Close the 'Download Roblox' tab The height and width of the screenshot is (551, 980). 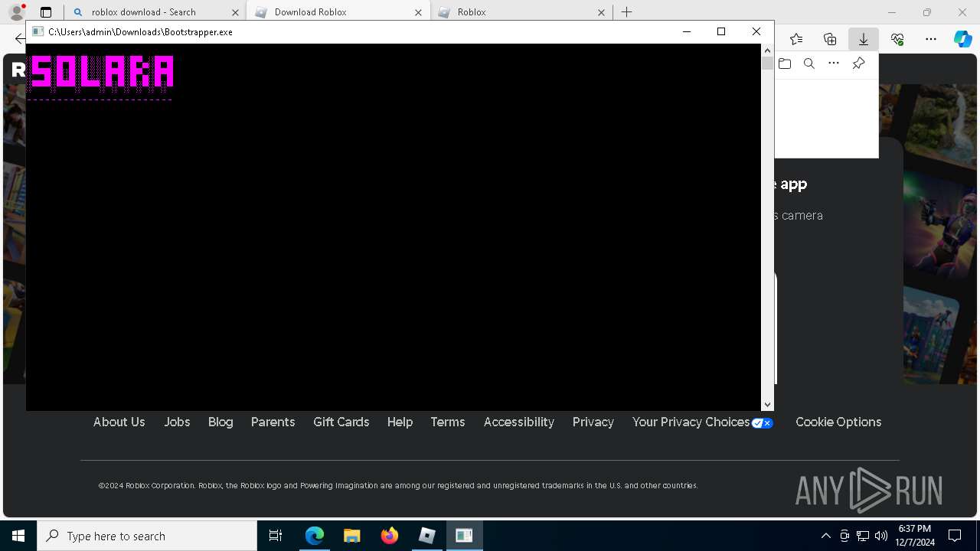[419, 12]
